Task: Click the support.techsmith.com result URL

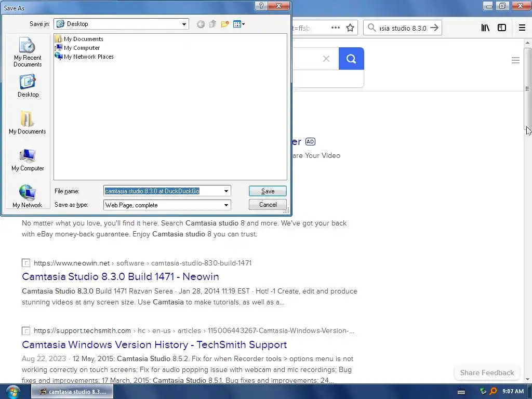Action: (x=194, y=330)
